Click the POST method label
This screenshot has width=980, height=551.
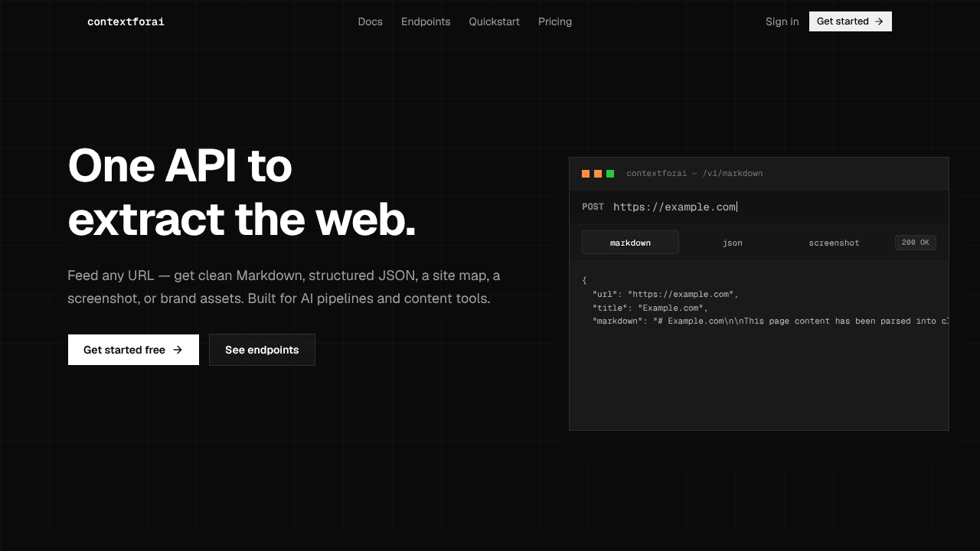click(593, 207)
